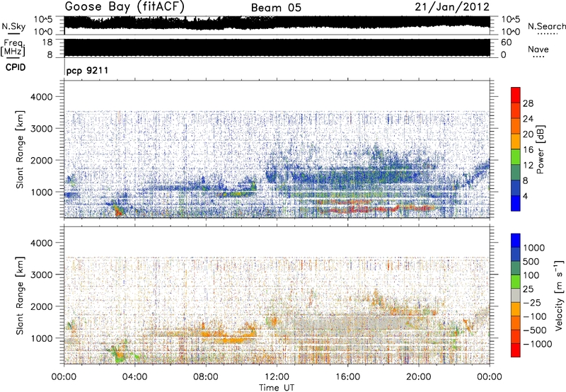The width and height of the screenshot is (566, 392).
Task: Click the frequency strip plot panel
Action: point(277,47)
